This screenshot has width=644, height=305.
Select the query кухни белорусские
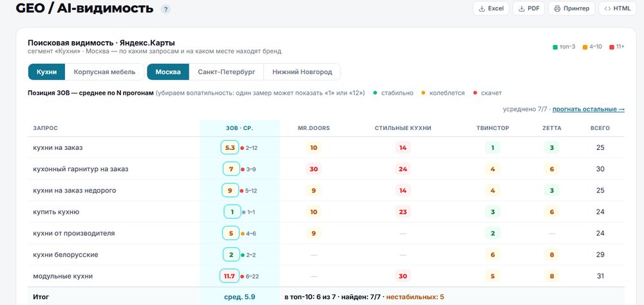(65, 255)
